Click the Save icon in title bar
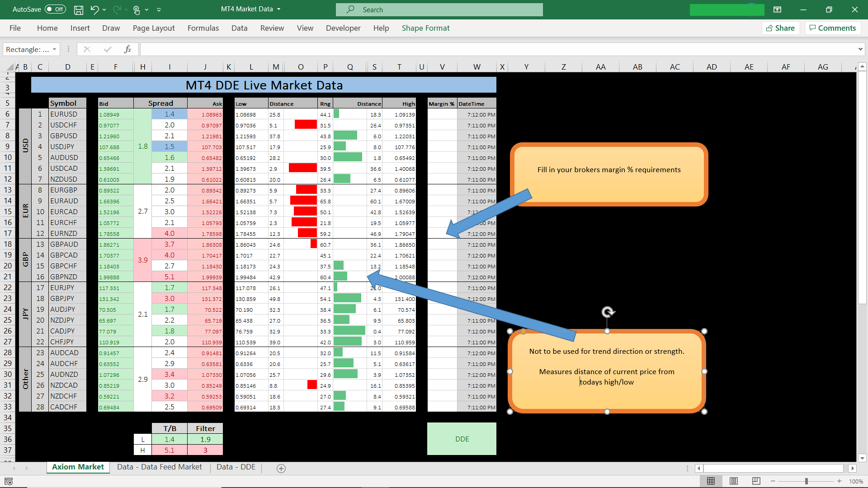This screenshot has width=868, height=488. click(79, 9)
